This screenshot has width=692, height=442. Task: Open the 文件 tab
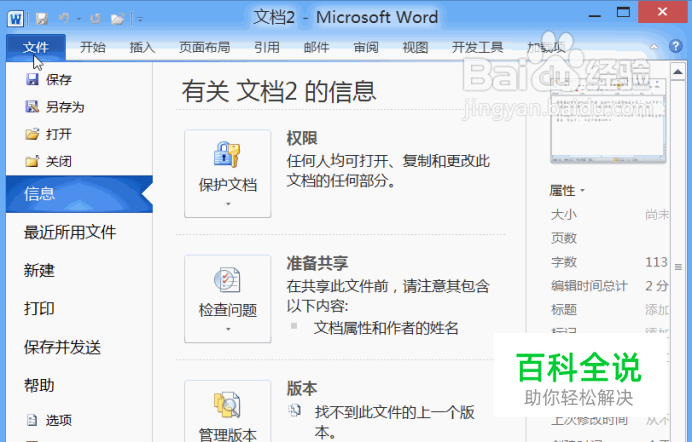36,47
